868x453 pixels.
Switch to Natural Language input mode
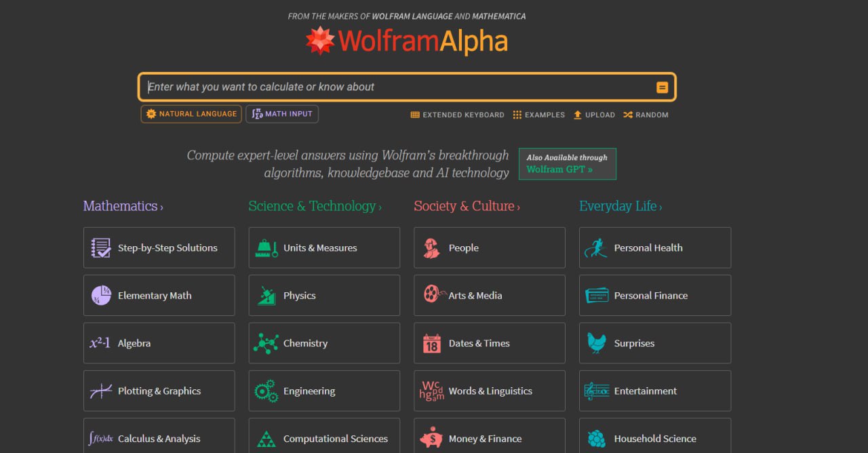tap(191, 114)
